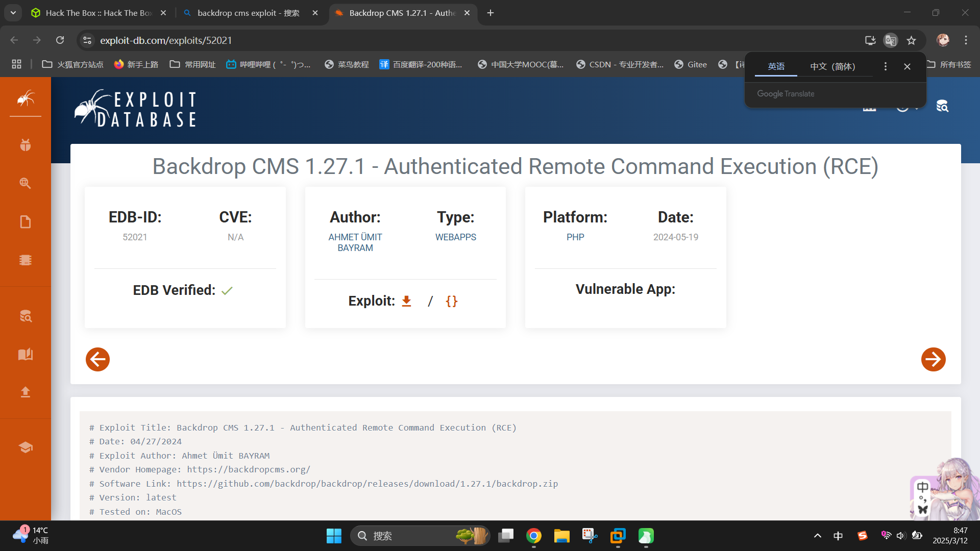980x551 pixels.
Task: Go to previous exploit with left arrow
Action: 97,359
